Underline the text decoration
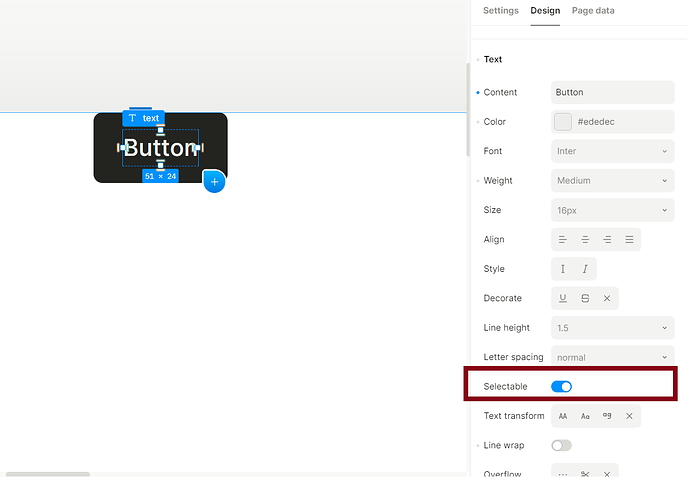This screenshot has width=690, height=482. [x=563, y=298]
